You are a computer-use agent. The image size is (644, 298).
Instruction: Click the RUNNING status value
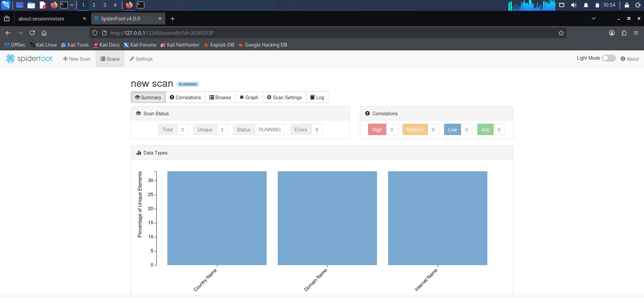(x=270, y=130)
